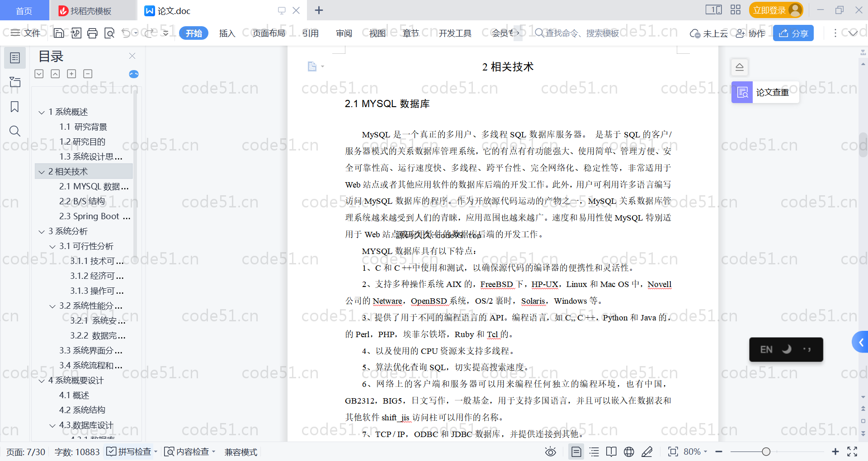
Task: Open quick access toolbar dropdown arrow
Action: [166, 33]
